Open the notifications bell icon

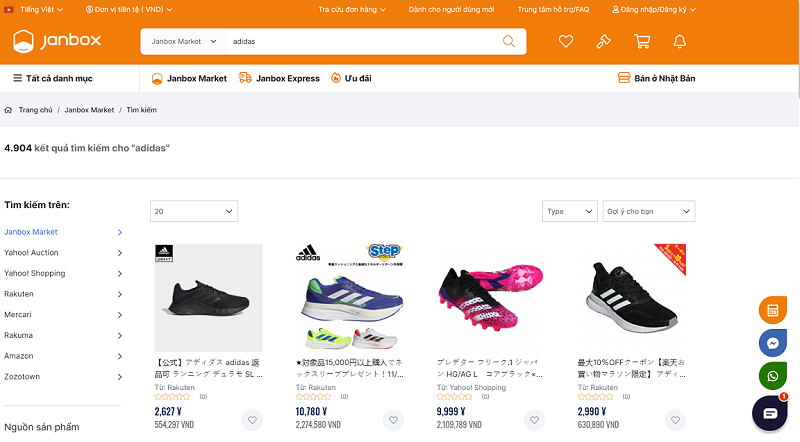tap(680, 41)
